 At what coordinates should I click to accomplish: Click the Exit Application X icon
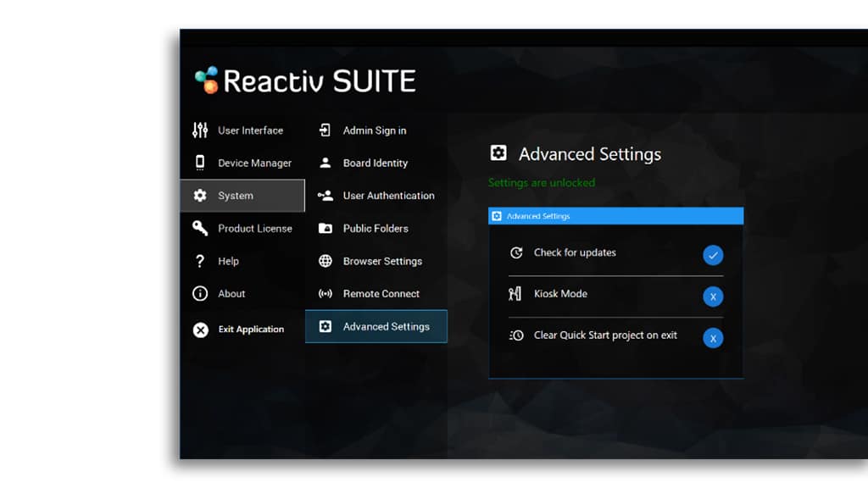pos(200,330)
